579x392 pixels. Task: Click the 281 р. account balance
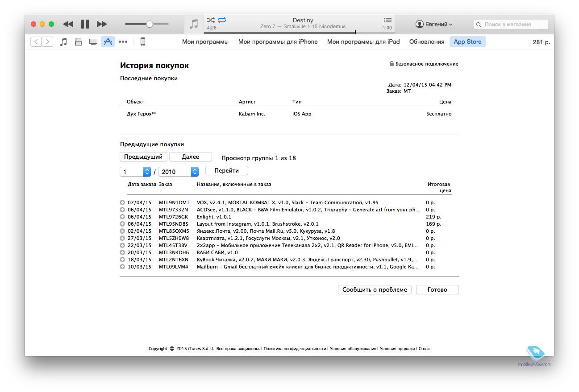541,42
